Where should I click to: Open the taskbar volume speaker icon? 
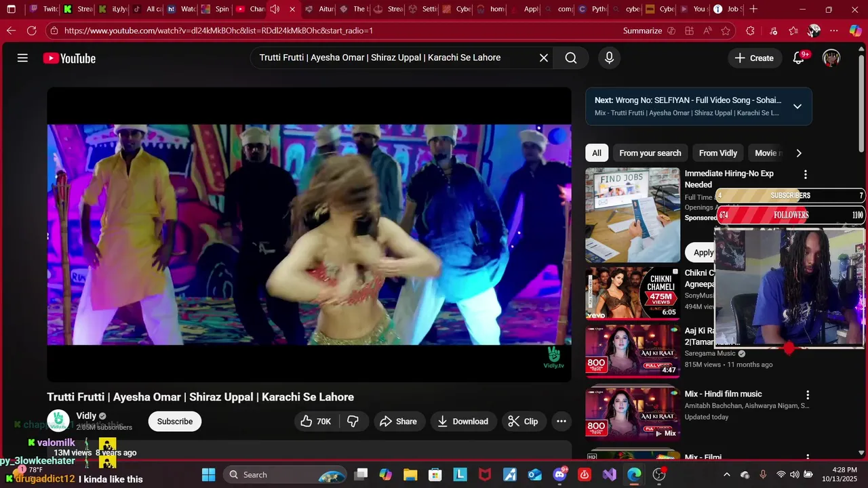point(795,474)
